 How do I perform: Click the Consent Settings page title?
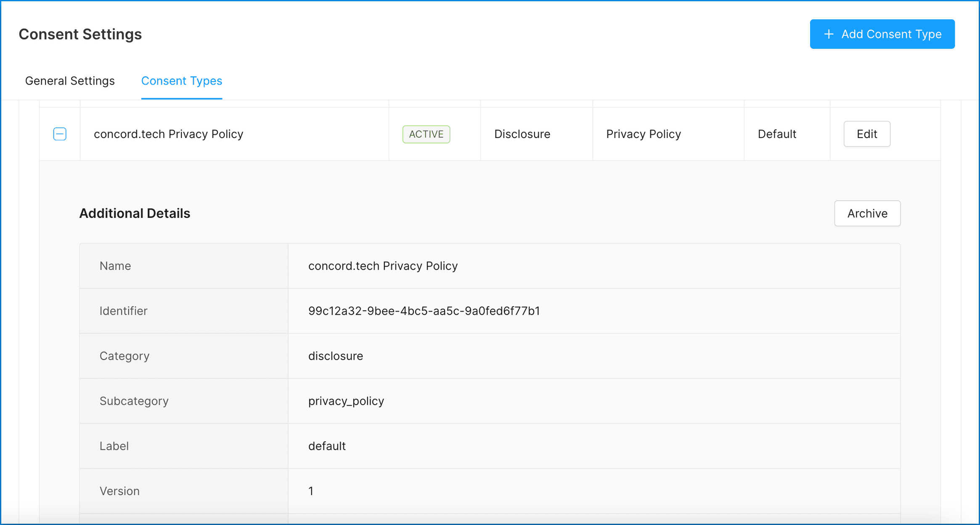coord(80,34)
